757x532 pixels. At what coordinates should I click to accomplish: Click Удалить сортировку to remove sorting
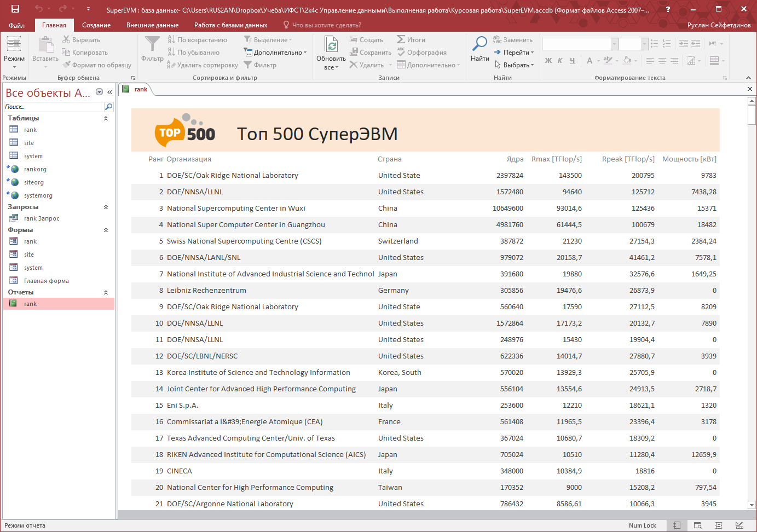pos(203,65)
